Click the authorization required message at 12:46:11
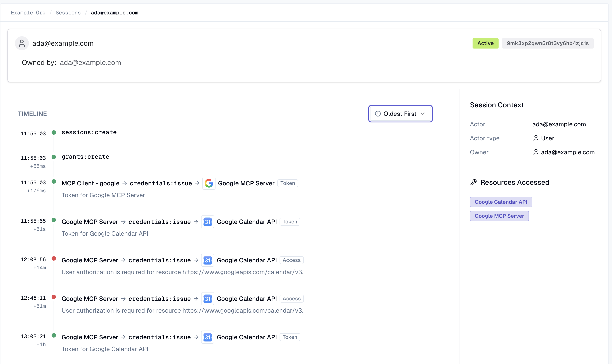The height and width of the screenshot is (364, 612). (183, 311)
